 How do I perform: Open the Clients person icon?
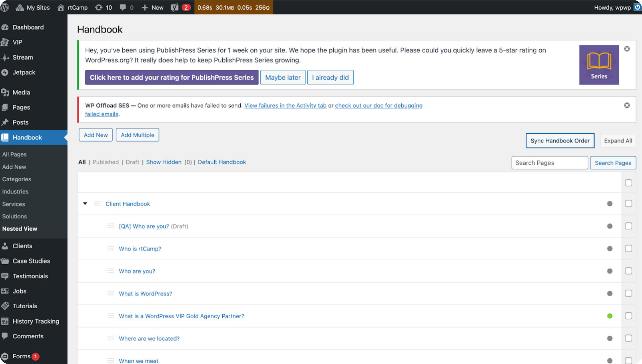(x=5, y=246)
